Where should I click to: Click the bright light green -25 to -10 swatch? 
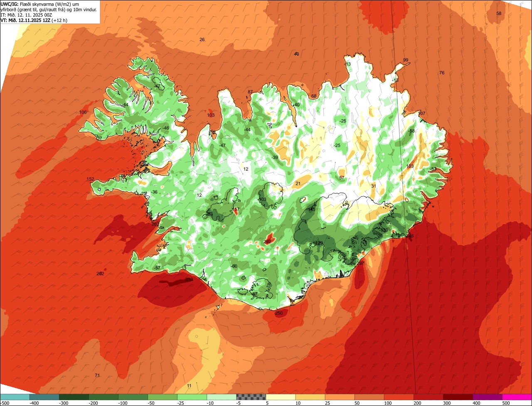(192, 397)
